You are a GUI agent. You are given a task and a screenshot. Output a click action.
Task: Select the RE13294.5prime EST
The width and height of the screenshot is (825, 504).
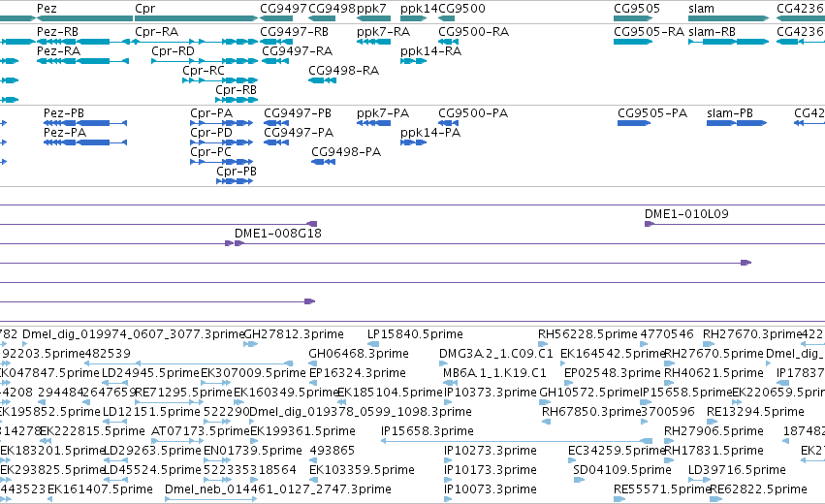click(712, 422)
